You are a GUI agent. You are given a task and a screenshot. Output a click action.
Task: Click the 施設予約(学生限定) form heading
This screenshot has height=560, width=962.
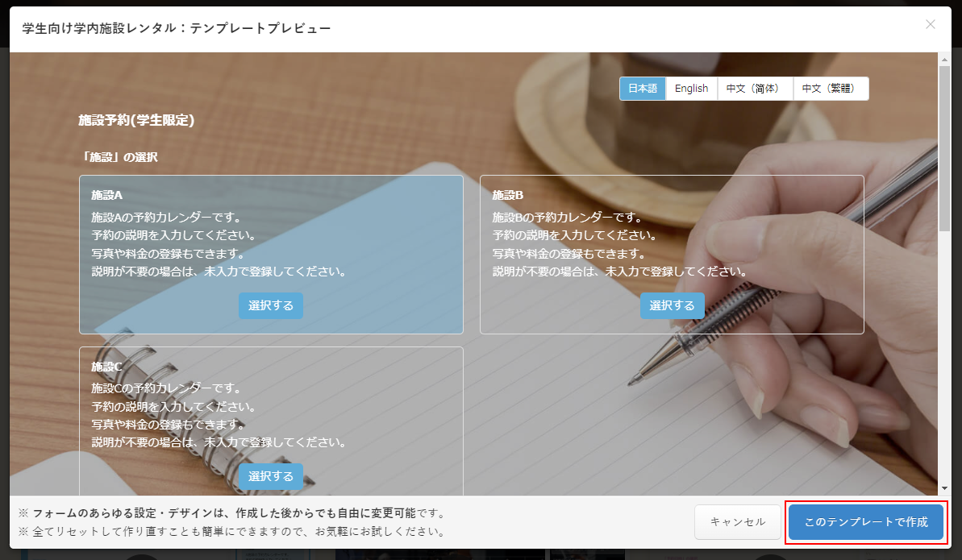pos(136,120)
